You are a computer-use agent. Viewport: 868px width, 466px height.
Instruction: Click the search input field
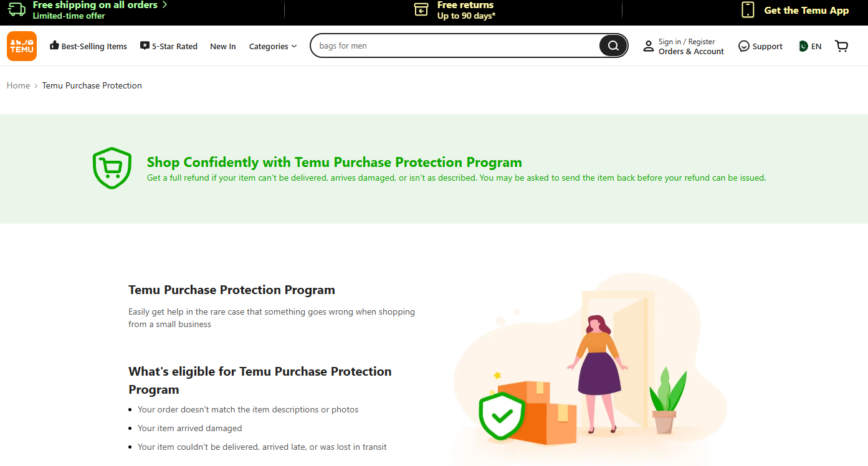pyautogui.click(x=455, y=45)
